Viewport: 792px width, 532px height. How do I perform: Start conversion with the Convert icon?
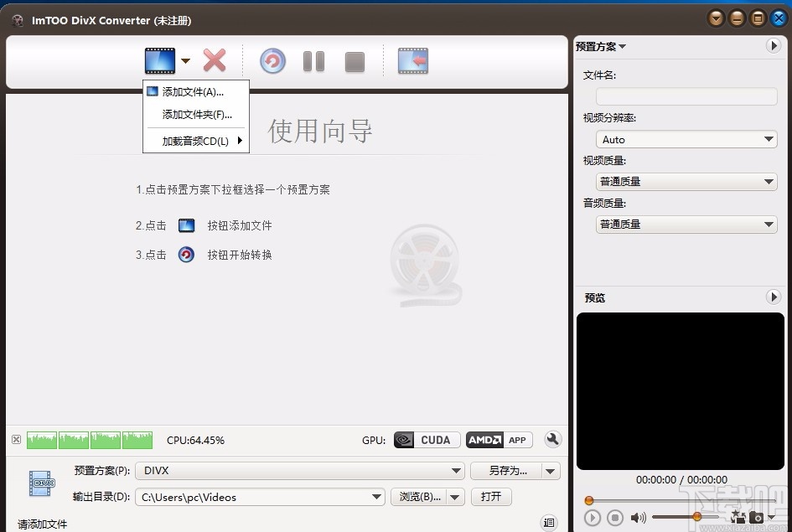272,60
